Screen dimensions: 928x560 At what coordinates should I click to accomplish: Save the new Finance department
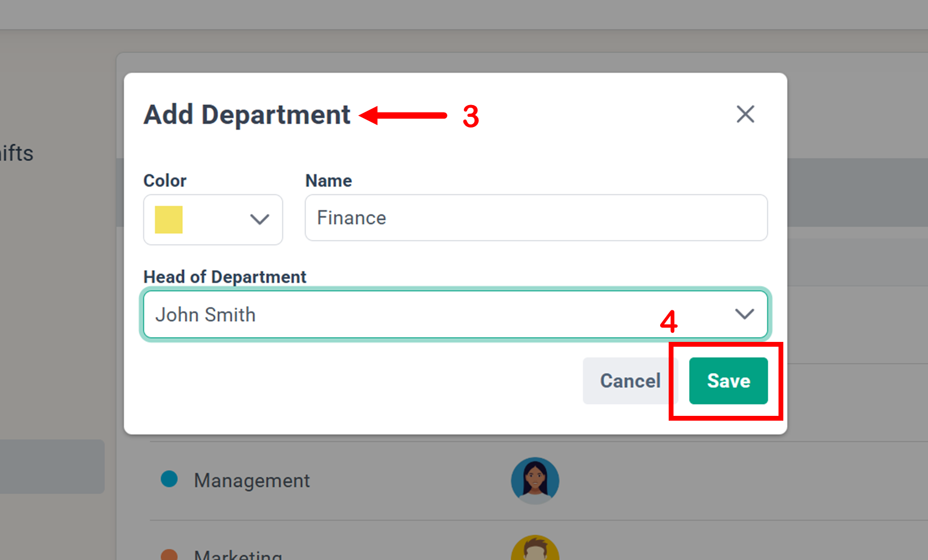tap(728, 381)
